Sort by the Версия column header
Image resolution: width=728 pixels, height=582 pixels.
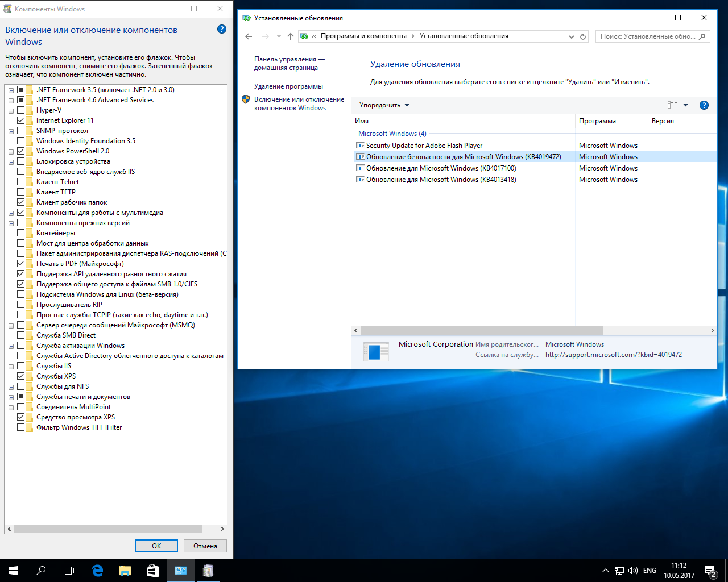coord(682,121)
